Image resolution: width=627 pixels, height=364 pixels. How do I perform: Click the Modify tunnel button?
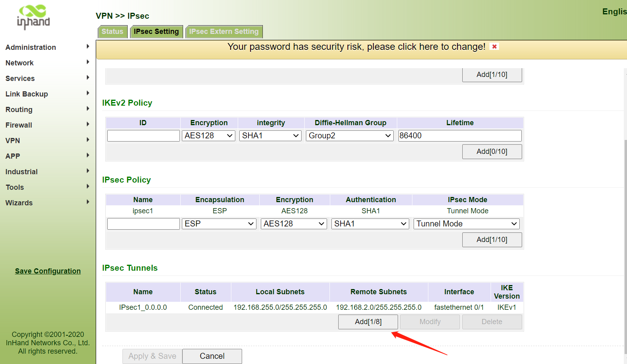(430, 322)
